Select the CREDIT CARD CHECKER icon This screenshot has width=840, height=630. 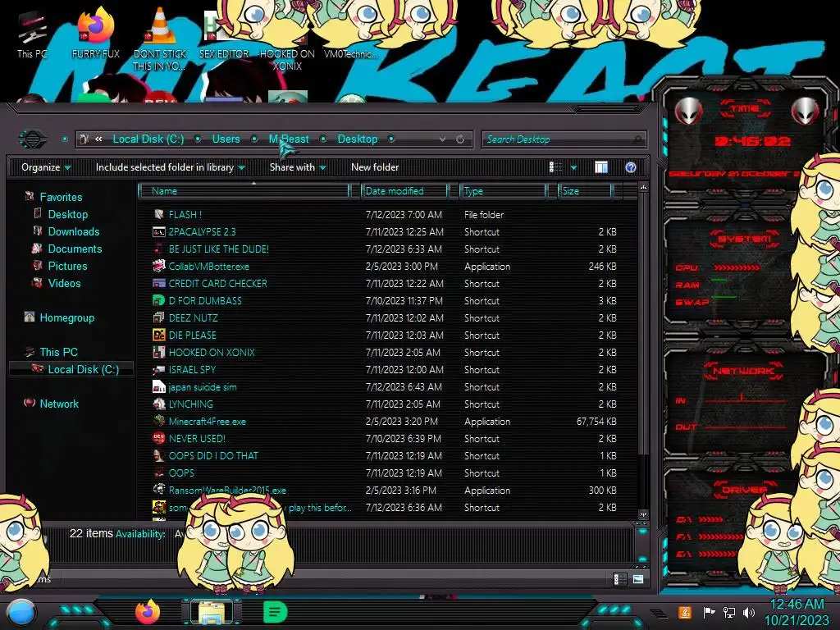point(158,283)
